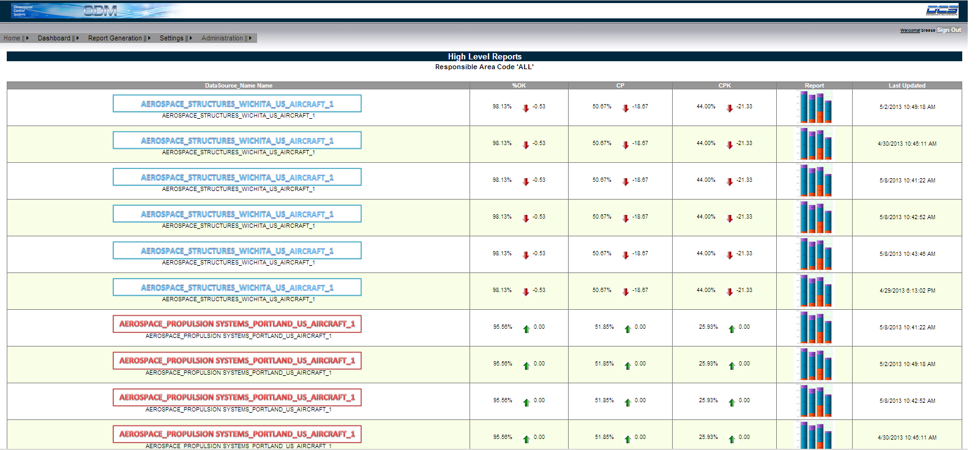Click the DCS logo in header

(x=942, y=10)
